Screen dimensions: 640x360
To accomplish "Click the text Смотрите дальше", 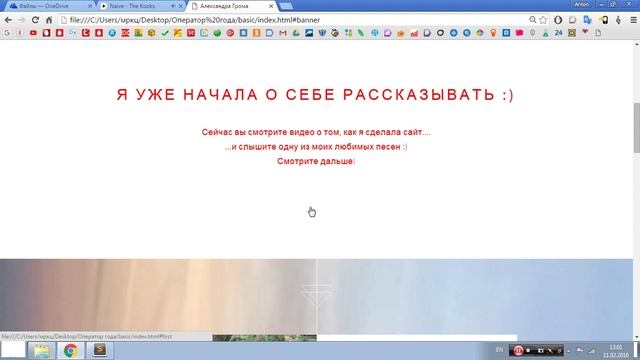I will click(x=315, y=161).
